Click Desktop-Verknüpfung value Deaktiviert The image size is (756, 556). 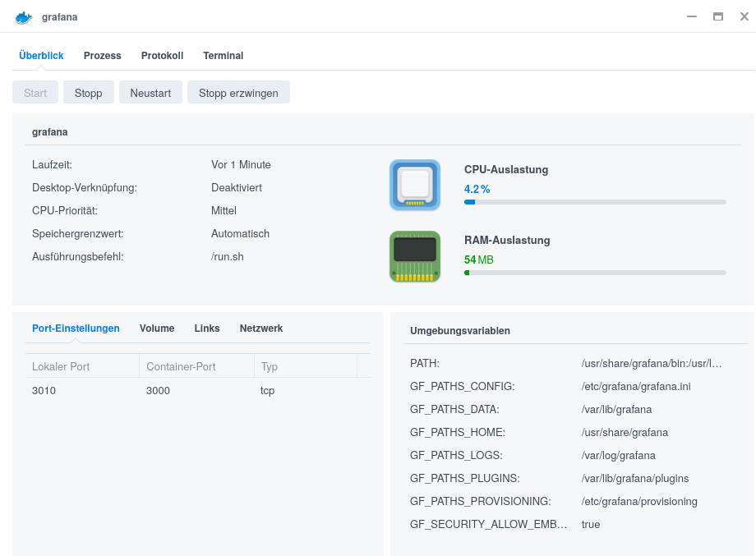tap(237, 188)
